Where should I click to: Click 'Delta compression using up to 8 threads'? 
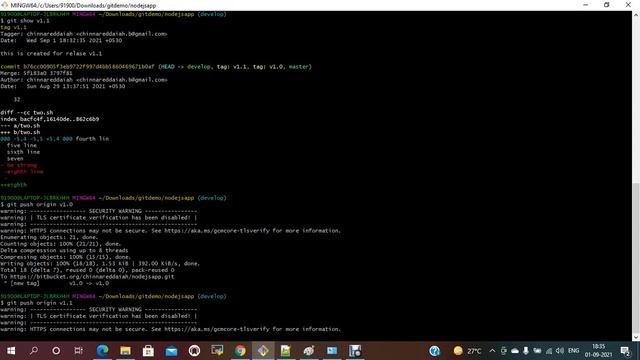(64, 251)
